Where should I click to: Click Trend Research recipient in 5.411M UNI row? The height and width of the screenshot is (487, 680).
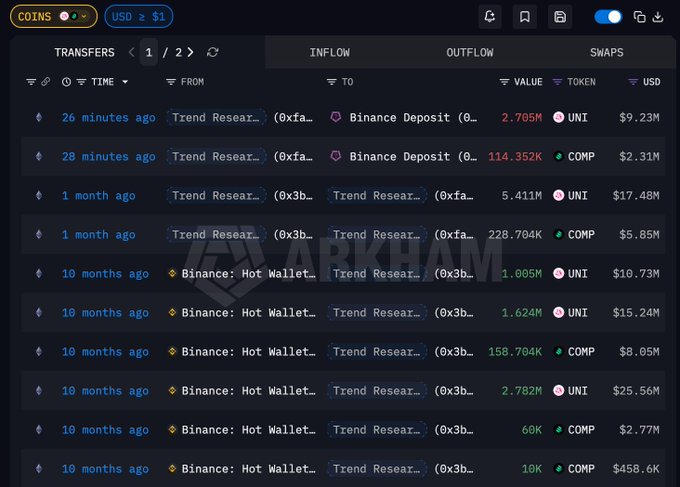377,196
